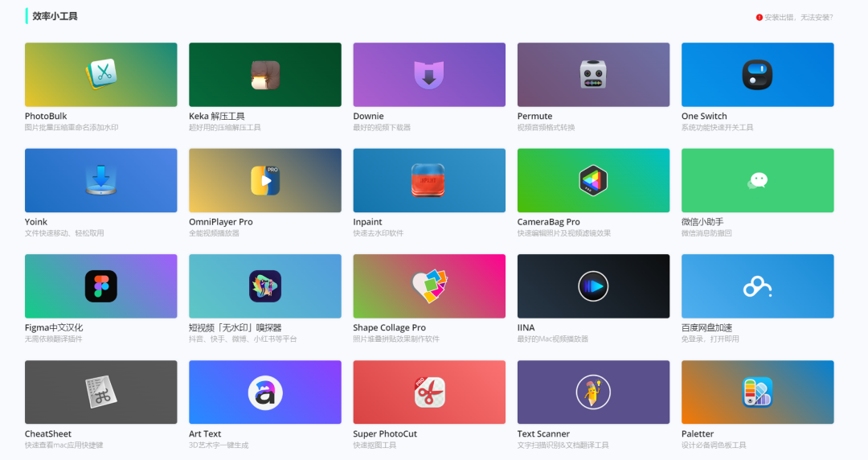Click the Permute robot icon
The image size is (868, 460).
coord(593,75)
